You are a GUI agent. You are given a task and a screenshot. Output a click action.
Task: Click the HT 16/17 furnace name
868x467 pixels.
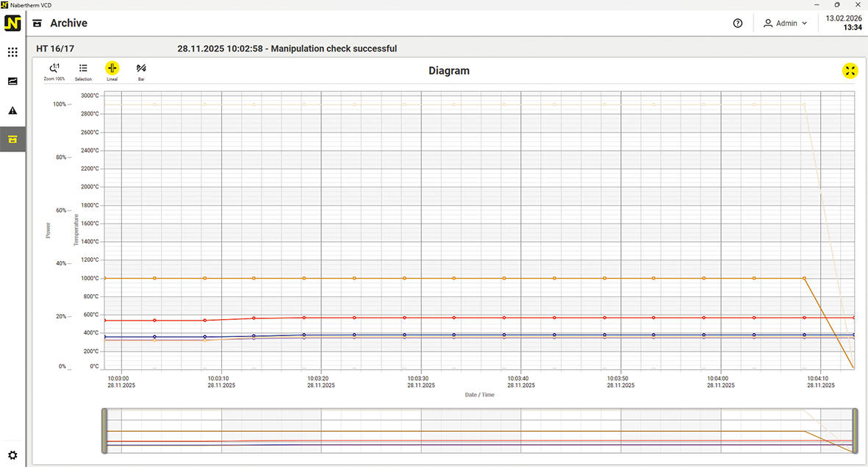tap(55, 49)
